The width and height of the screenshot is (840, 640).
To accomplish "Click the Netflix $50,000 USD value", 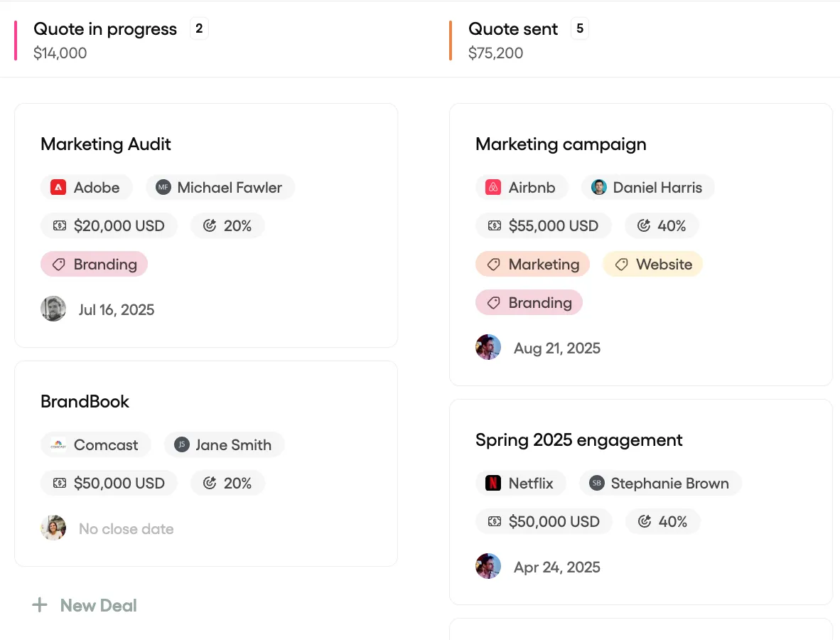I will [x=554, y=521].
